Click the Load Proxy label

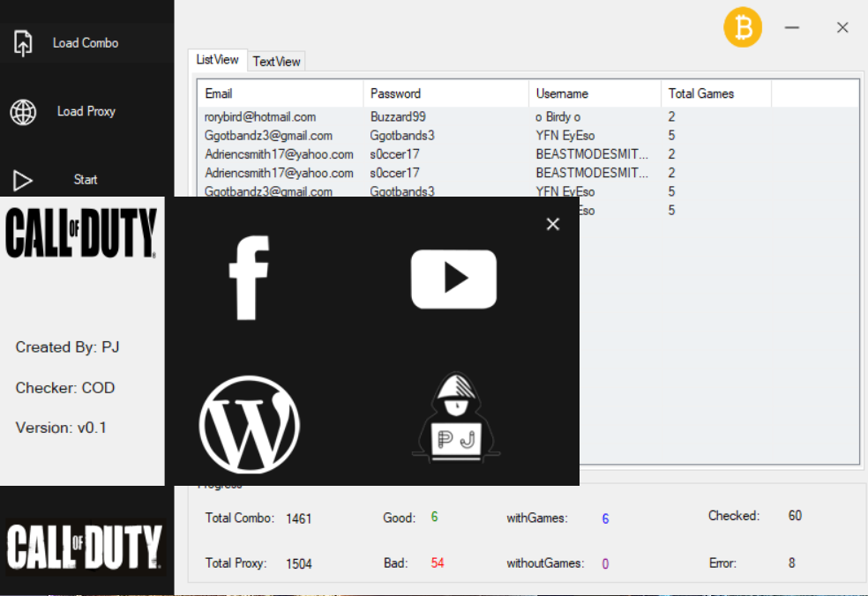(86, 111)
